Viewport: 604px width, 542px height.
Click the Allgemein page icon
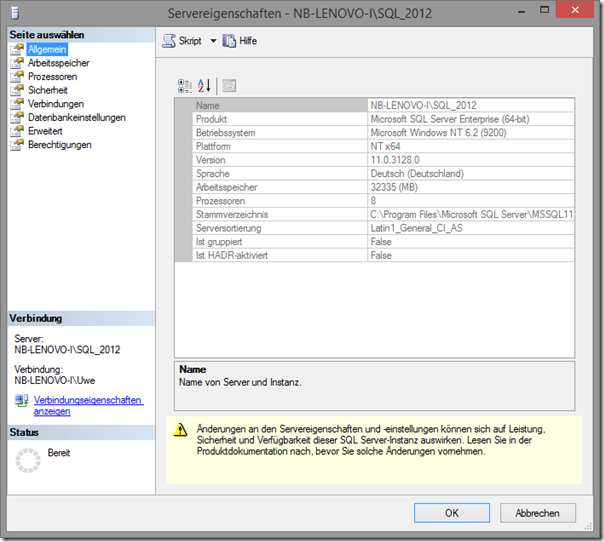[17, 49]
